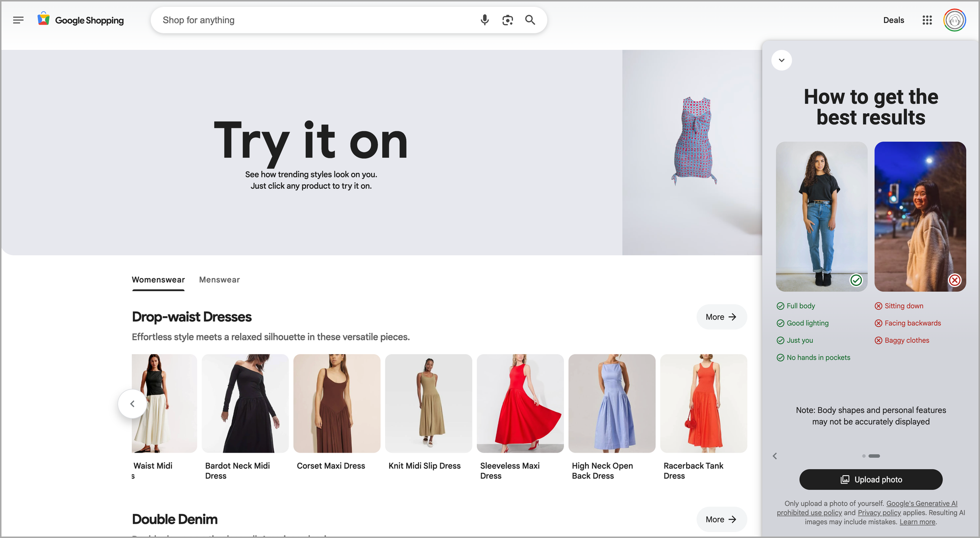Click the magnifier search icon
The image size is (980, 538).
pyautogui.click(x=530, y=20)
